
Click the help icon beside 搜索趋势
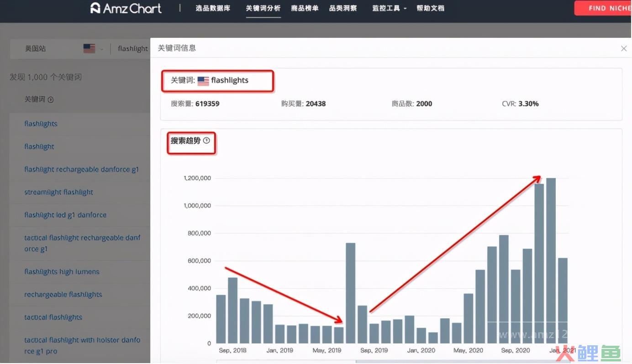tap(206, 140)
